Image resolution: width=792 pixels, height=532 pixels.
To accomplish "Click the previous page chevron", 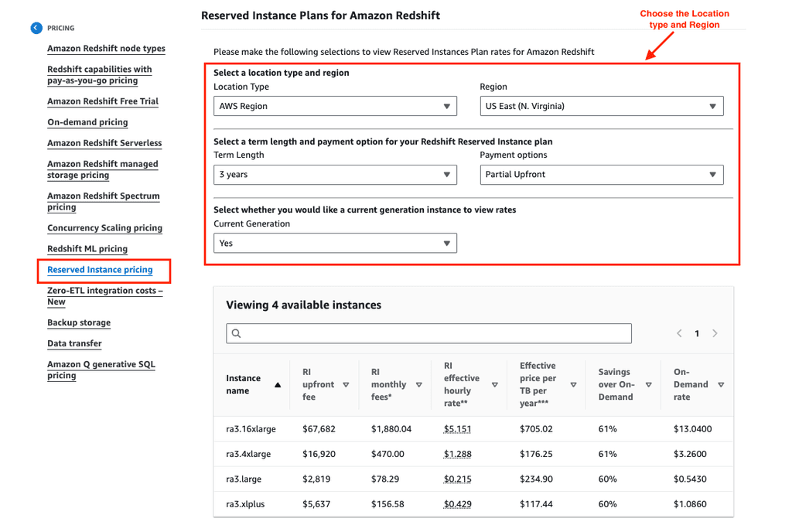I will coord(678,333).
